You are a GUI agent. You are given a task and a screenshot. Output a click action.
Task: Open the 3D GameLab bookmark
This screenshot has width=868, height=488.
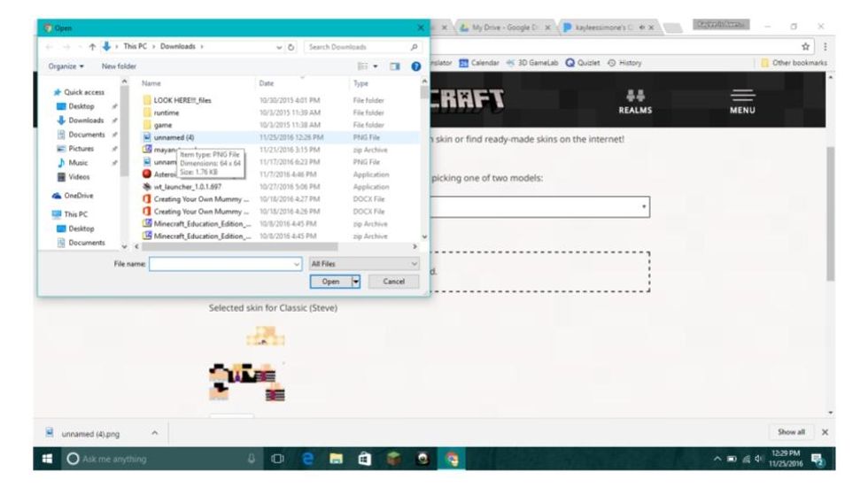(532, 63)
